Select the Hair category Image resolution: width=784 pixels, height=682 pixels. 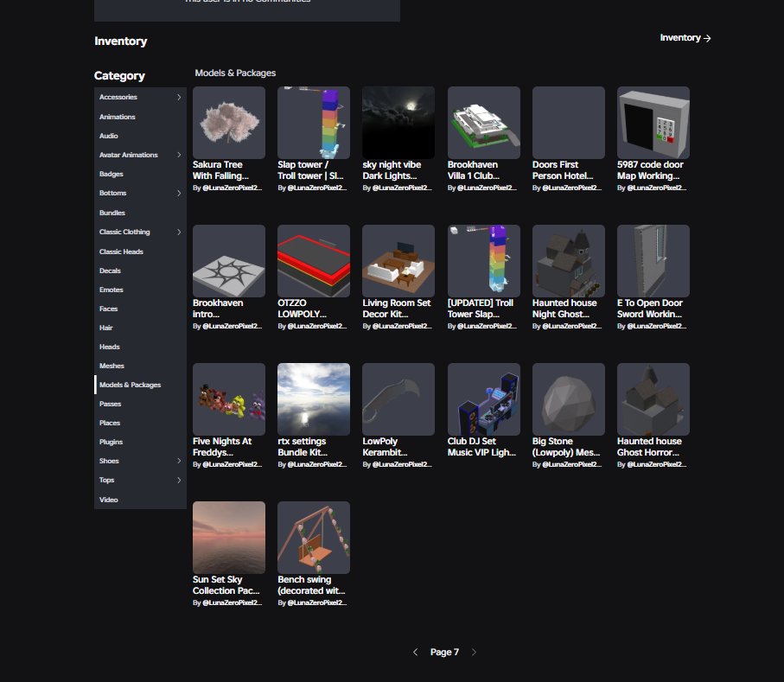[141, 328]
